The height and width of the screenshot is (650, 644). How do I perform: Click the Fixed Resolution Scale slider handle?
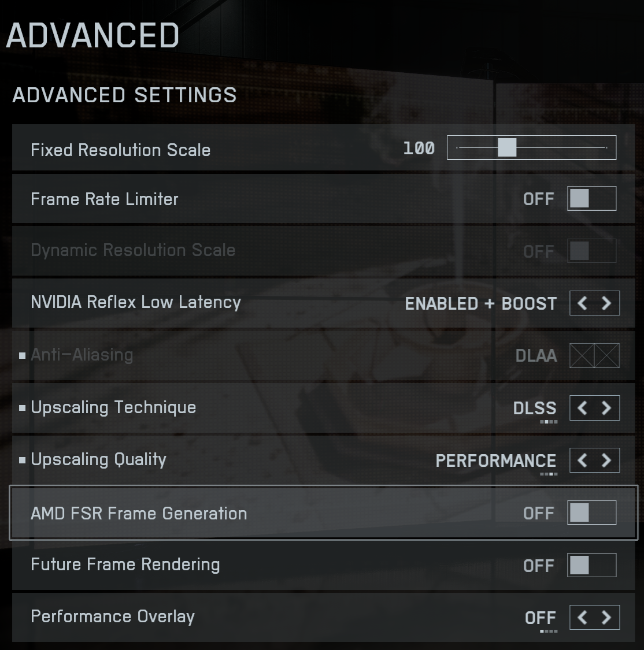pos(507,148)
